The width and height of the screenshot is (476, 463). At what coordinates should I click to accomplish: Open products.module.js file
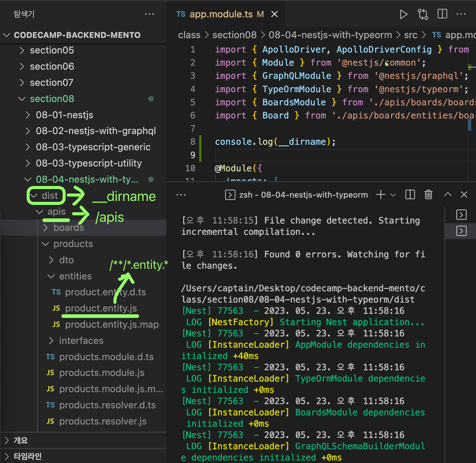[83, 373]
